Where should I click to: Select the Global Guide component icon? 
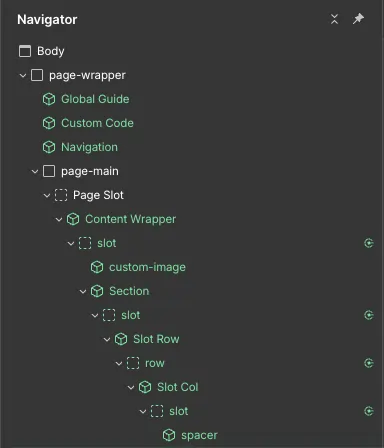[49, 99]
